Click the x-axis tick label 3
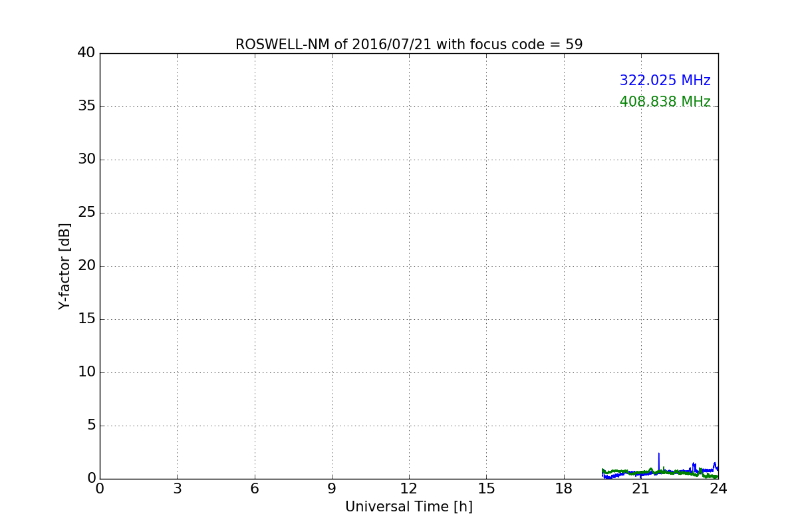798x532 pixels. [x=177, y=489]
